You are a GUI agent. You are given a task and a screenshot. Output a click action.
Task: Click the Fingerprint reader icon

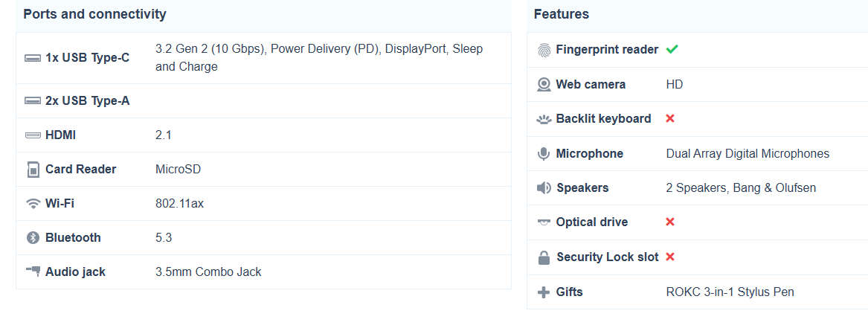[x=544, y=50]
